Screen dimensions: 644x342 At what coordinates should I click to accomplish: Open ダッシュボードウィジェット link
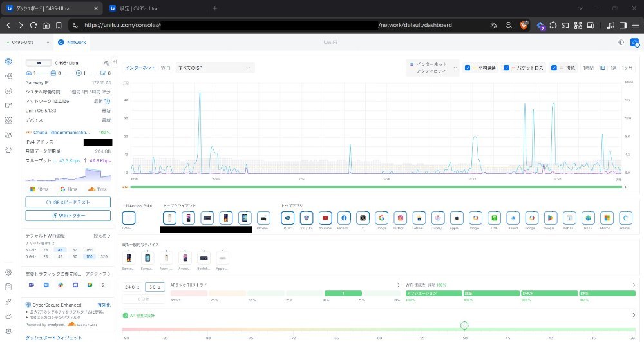[53, 338]
